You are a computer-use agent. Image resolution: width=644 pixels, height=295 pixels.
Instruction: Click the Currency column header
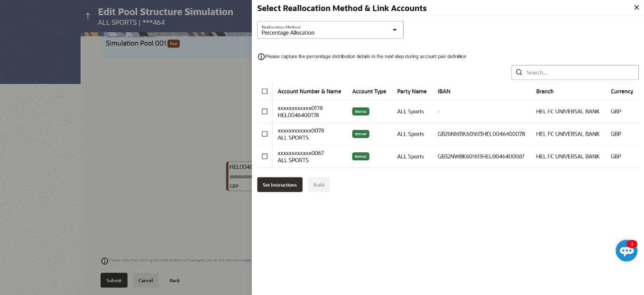click(622, 92)
